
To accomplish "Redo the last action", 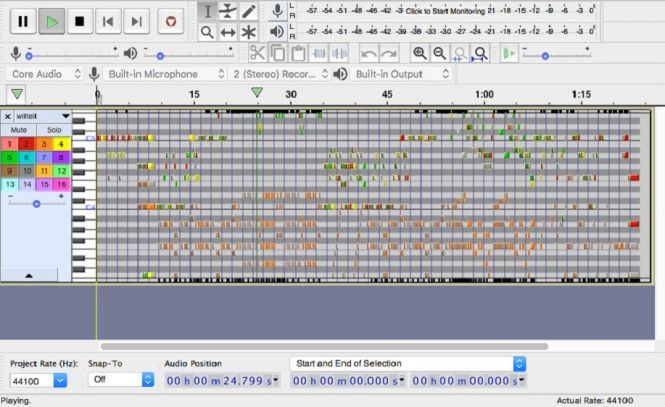I will click(389, 53).
